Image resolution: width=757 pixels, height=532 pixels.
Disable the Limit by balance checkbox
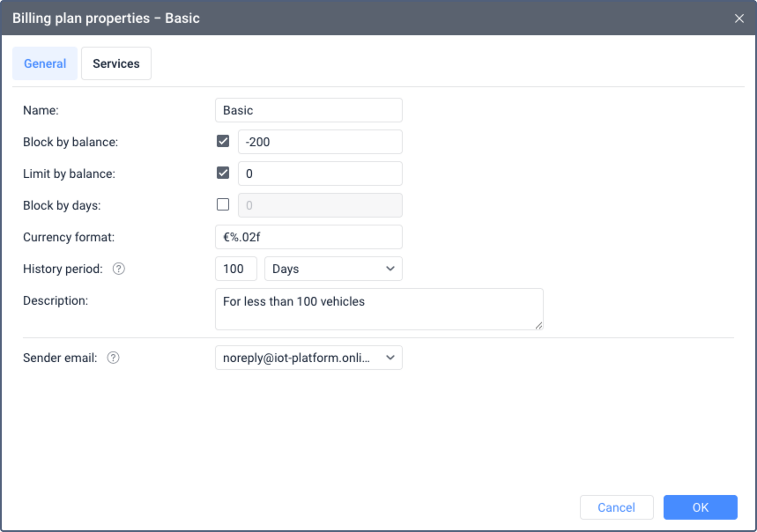223,174
